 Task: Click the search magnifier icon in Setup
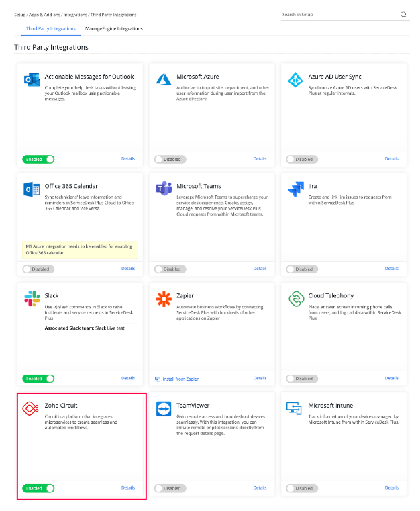pos(403,14)
